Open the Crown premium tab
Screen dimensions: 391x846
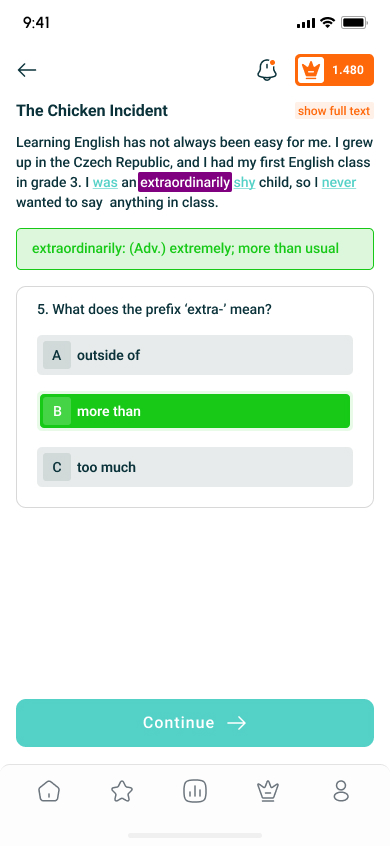[268, 792]
